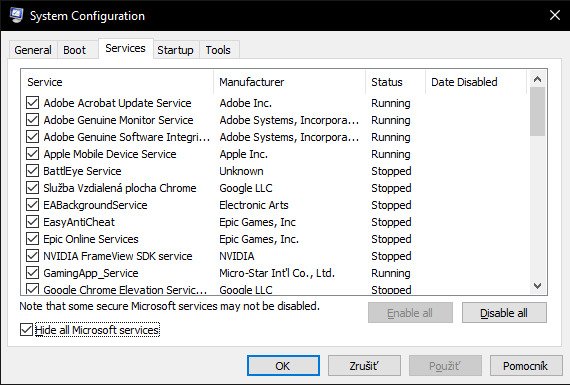Viewport: 570px width, 385px height.
Task: Click the Použiť apply button
Action: tap(445, 365)
